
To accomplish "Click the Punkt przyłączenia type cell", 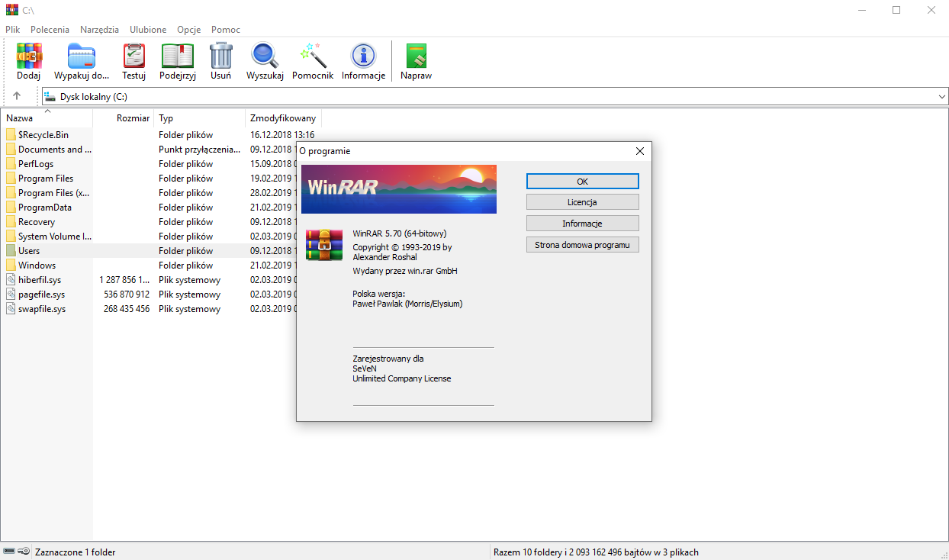I will tap(199, 150).
